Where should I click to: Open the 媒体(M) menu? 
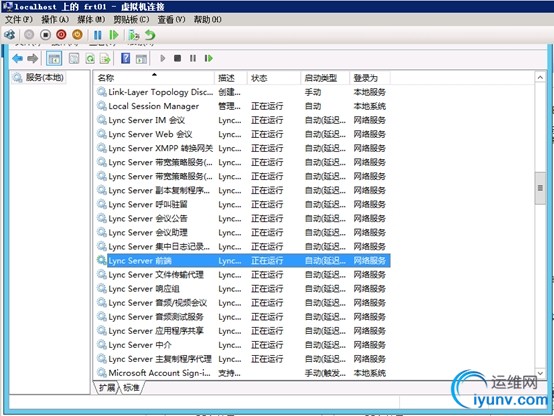point(91,19)
